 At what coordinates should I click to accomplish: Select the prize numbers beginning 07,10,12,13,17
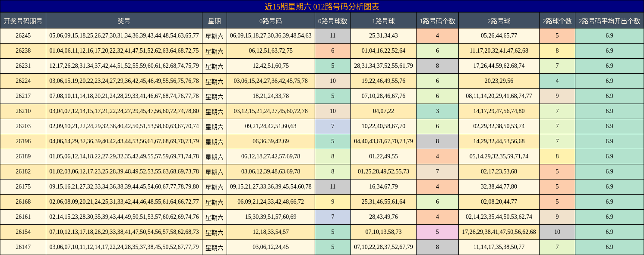(124, 232)
